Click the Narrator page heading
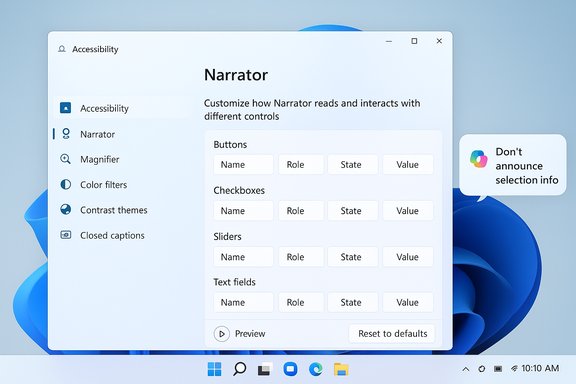Image resolution: width=576 pixels, height=384 pixels. [x=236, y=75]
